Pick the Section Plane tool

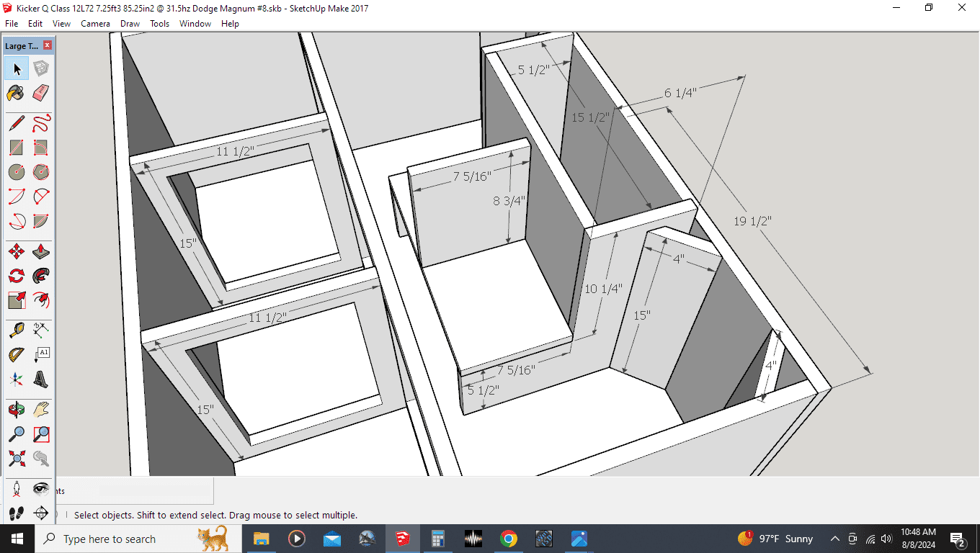[42, 513]
